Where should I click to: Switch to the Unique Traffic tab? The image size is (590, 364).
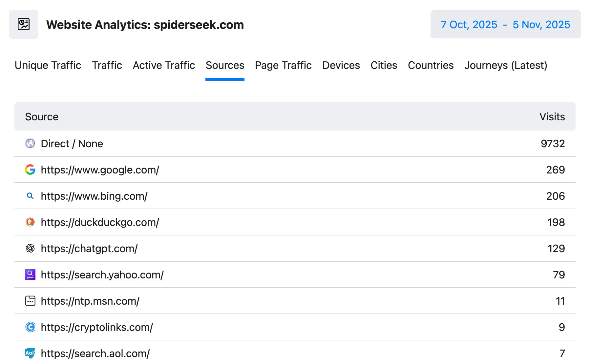pyautogui.click(x=48, y=65)
